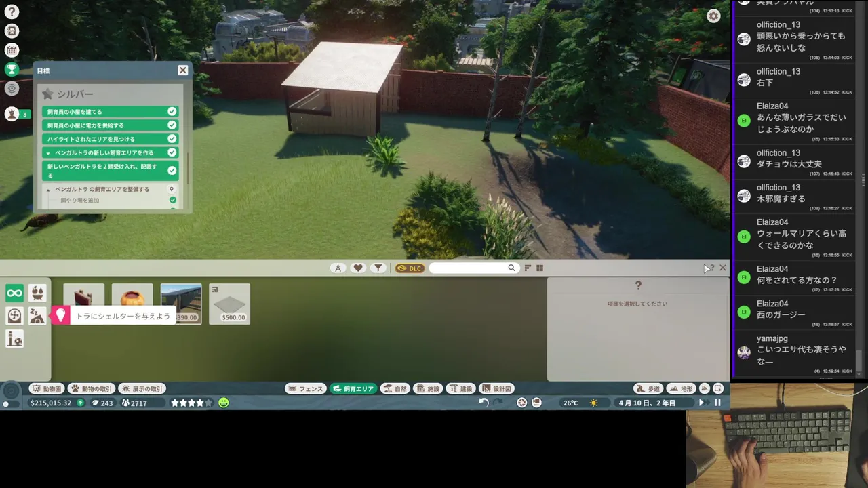868x488 pixels.
Task: Click the $215,015.32 cash balance
Action: tap(51, 403)
